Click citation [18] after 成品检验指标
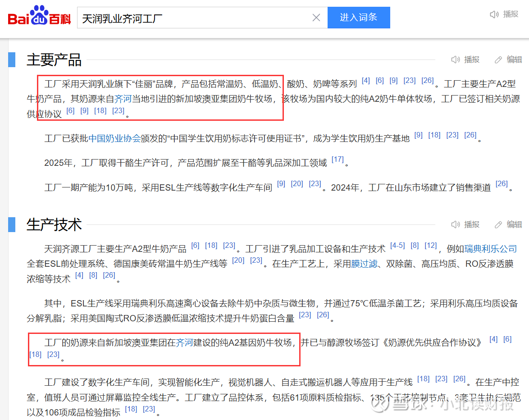The image size is (529, 420). [x=131, y=409]
